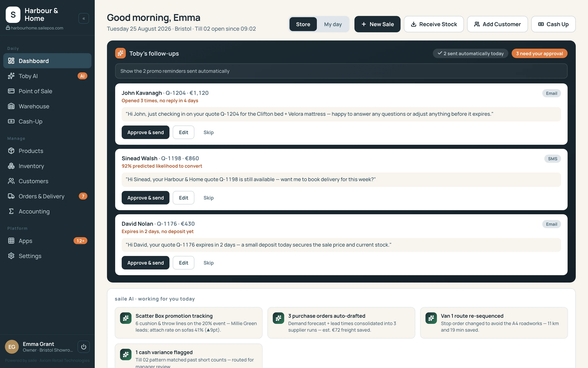Click the 3 need your approval badge

[x=539, y=53]
